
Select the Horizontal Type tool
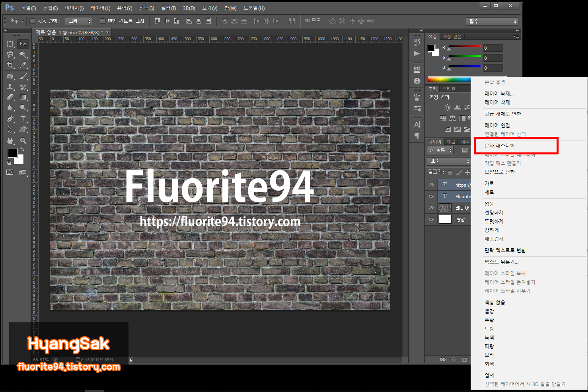point(23,119)
